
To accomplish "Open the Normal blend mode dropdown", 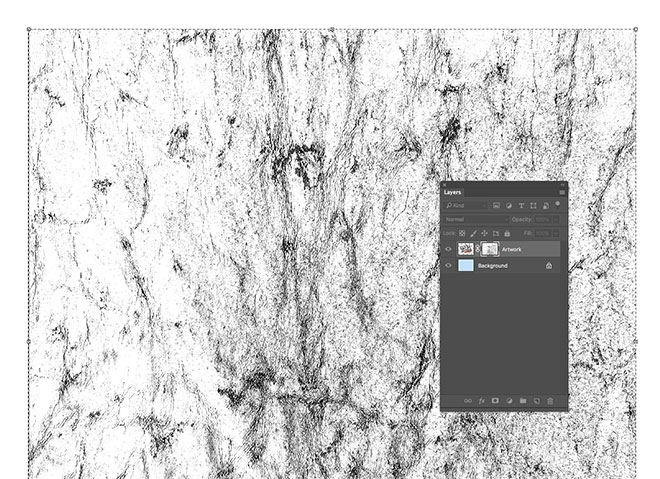I will coord(476,219).
